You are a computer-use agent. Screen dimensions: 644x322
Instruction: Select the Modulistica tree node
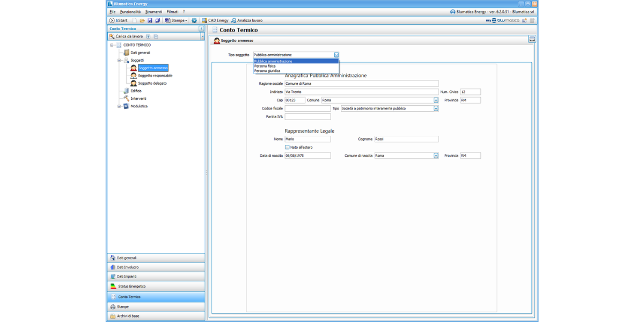coord(139,106)
